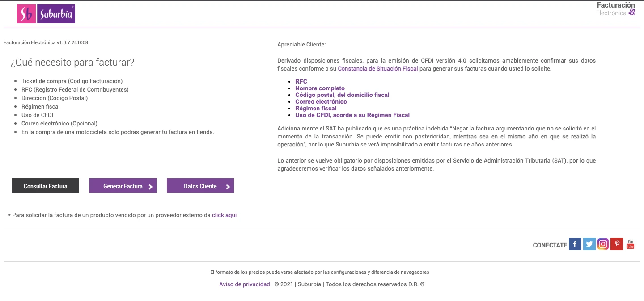This screenshot has width=644, height=301.
Task: Go to the YouTube channel icon
Action: (x=630, y=244)
